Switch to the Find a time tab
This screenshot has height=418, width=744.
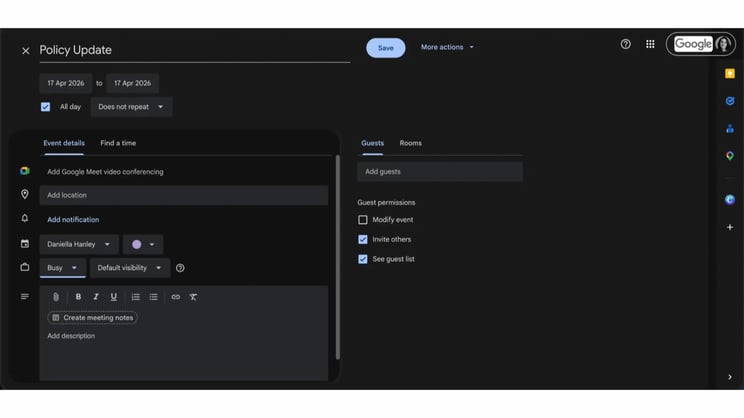coord(118,143)
